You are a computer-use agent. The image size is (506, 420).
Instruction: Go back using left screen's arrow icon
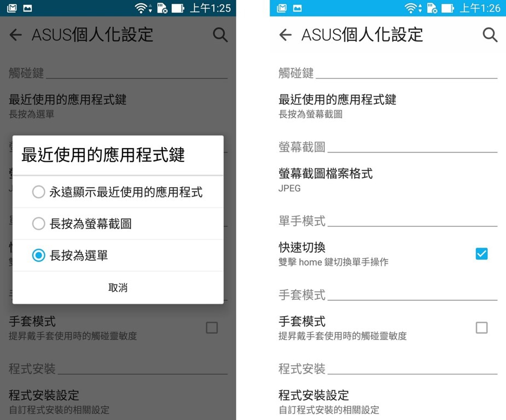click(x=15, y=35)
